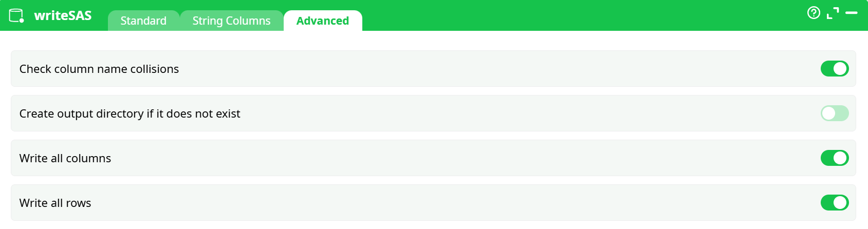Image resolution: width=868 pixels, height=229 pixels.
Task: Open the help question mark icon
Action: (814, 13)
